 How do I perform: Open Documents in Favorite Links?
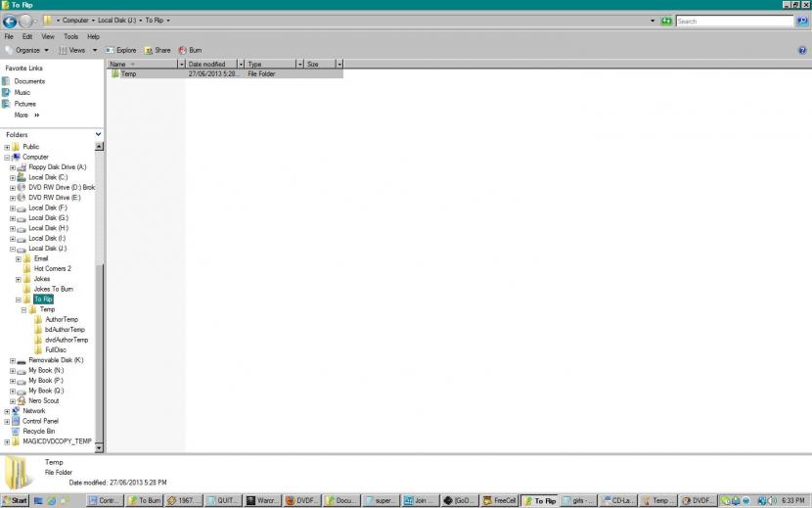click(x=29, y=81)
